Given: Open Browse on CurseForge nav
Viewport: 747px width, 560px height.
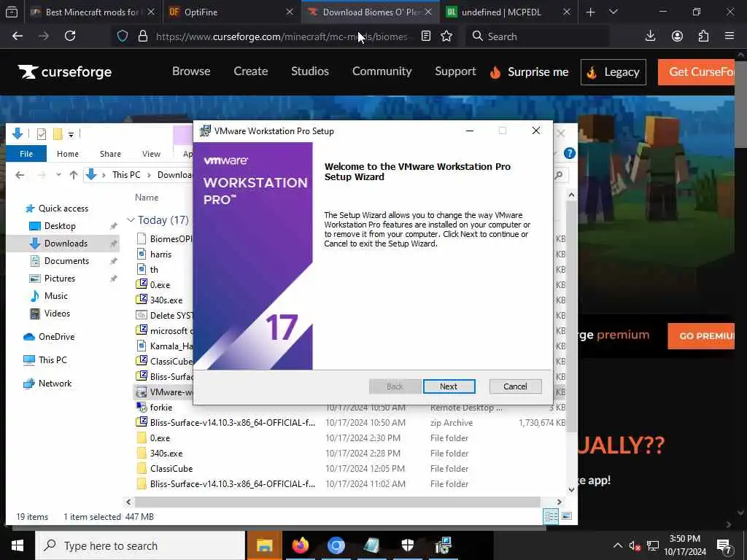Looking at the screenshot, I should coord(191,71).
